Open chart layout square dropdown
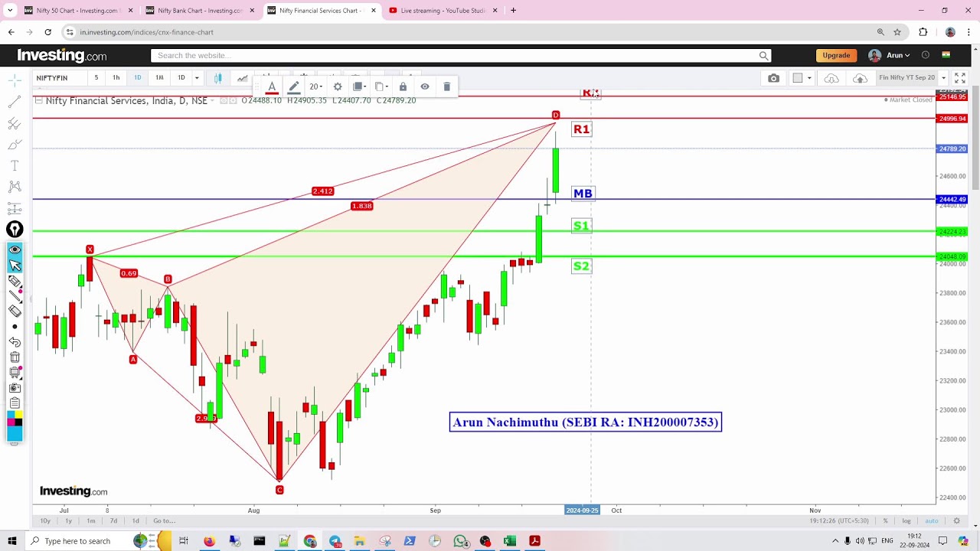 click(x=801, y=78)
